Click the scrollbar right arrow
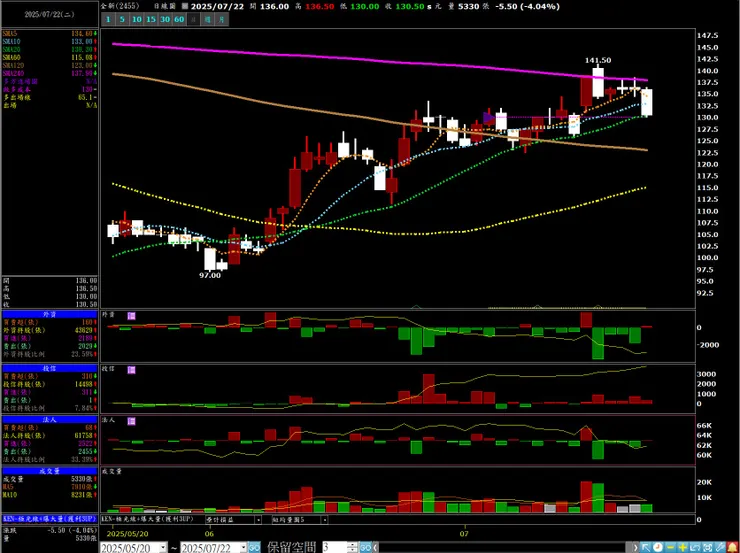This screenshot has width=740, height=553. (x=636, y=547)
